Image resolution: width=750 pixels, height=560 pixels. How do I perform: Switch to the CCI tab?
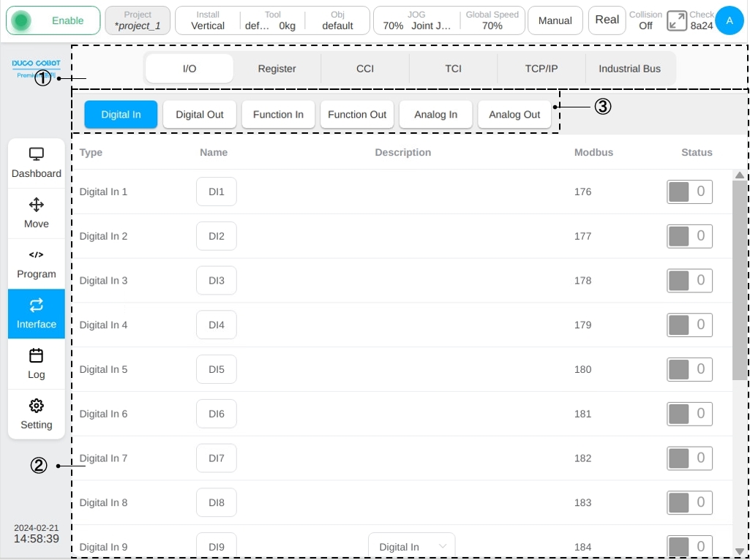pos(365,69)
